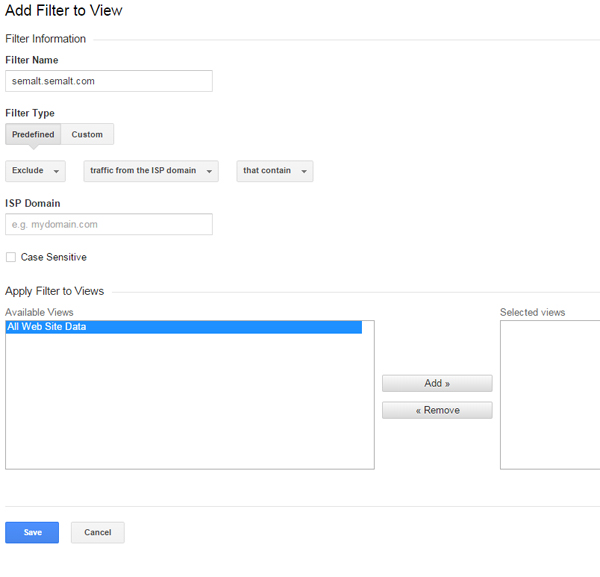Save the filter
The width and height of the screenshot is (600, 577).
coord(32,533)
